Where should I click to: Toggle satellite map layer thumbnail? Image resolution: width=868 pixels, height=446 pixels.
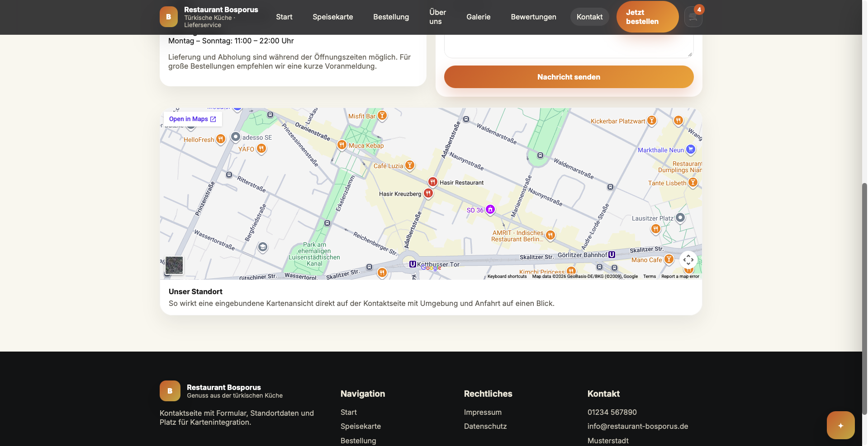[174, 265]
